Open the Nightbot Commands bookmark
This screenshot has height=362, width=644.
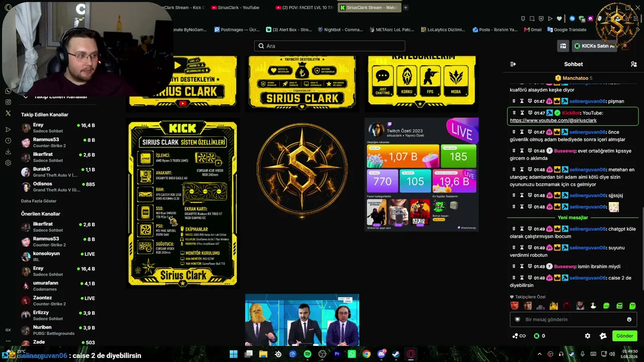tap(340, 30)
